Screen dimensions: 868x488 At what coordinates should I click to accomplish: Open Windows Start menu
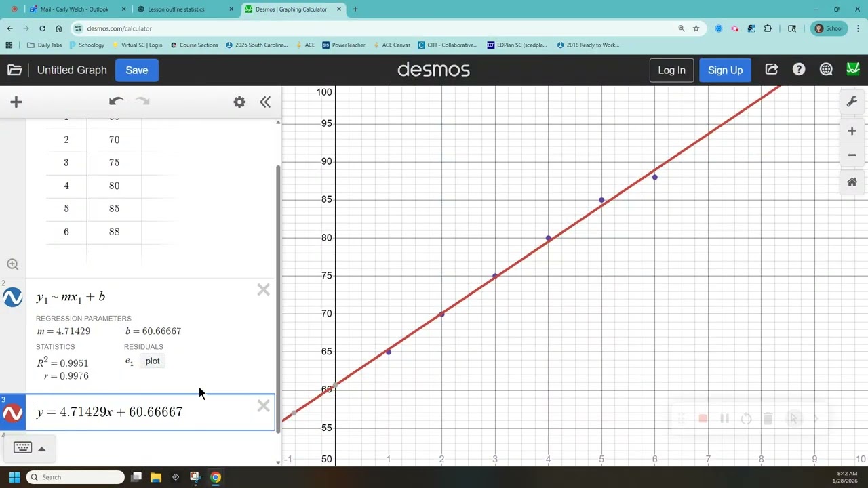point(14,477)
